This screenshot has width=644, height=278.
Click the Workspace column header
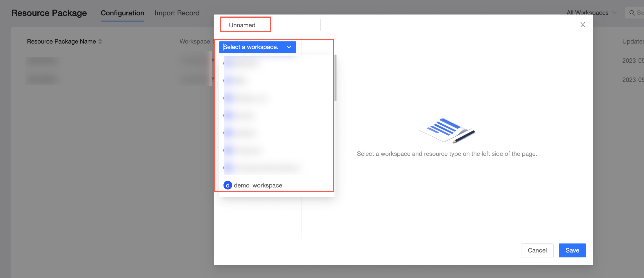click(x=195, y=41)
